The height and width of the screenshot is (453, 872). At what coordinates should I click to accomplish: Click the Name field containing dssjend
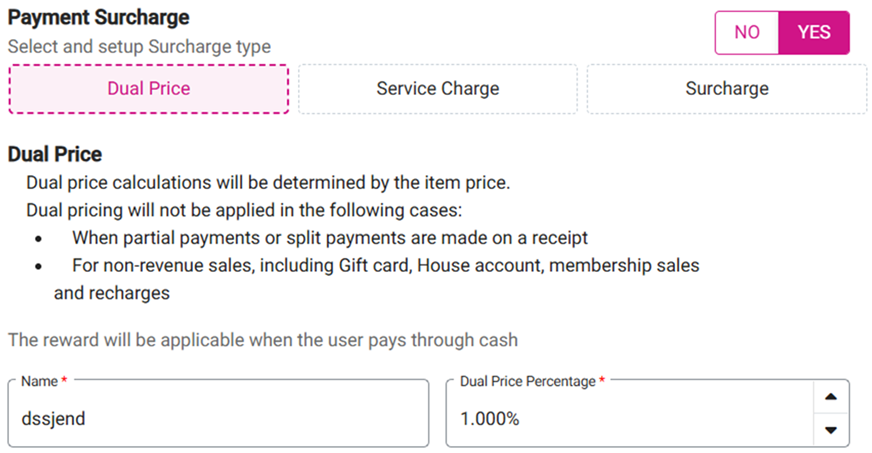[220, 419]
